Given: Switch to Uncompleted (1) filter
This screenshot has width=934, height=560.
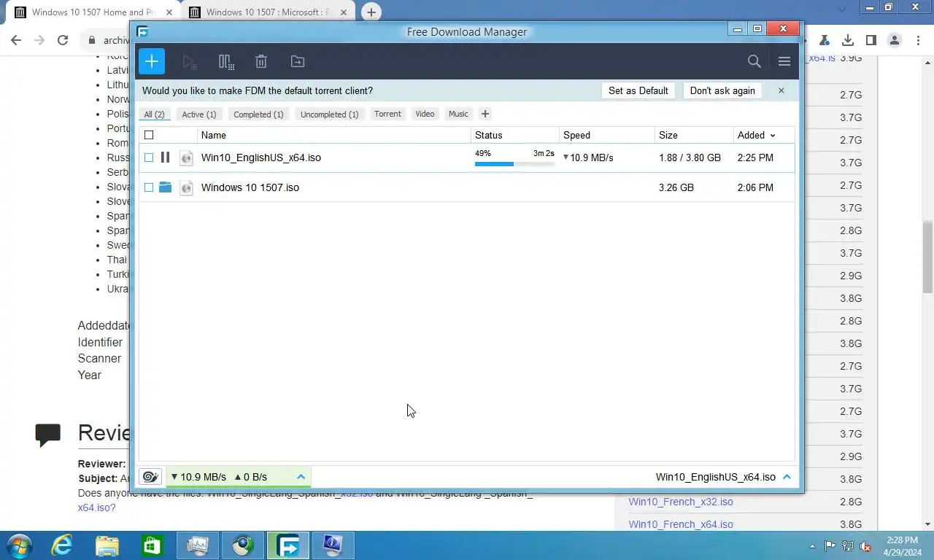Looking at the screenshot, I should pos(329,114).
